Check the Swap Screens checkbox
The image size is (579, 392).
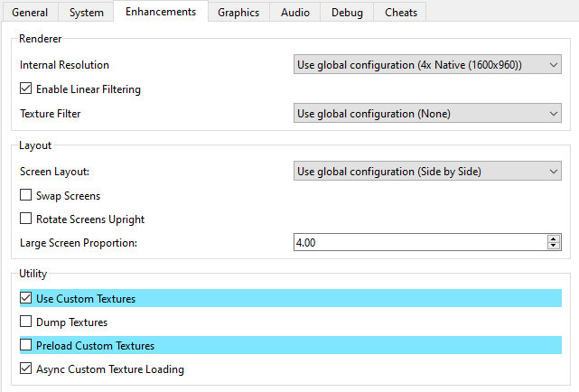(x=26, y=195)
